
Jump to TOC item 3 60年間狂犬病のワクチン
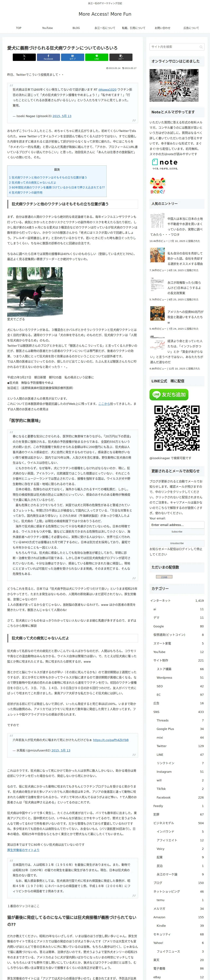pyautogui.click(x=57, y=188)
